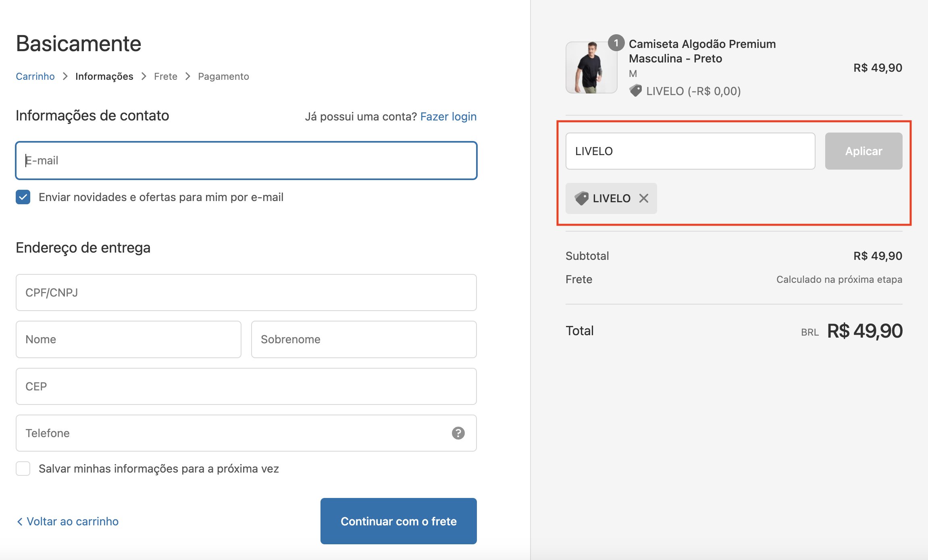The height and width of the screenshot is (560, 928).
Task: Focus the Nome input field
Action: point(129,339)
